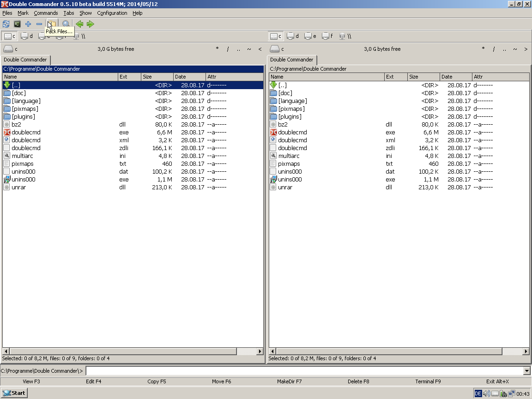Screen dimensions: 532x399
Task: Click the Refresh toolbar icon
Action: (6, 24)
